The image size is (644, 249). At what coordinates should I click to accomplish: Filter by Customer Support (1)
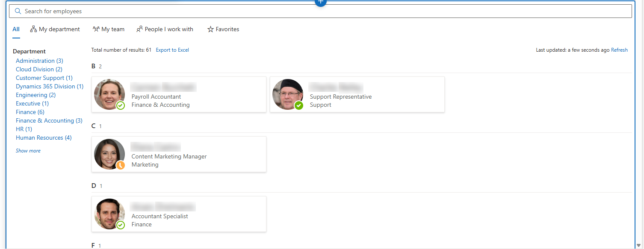pyautogui.click(x=44, y=78)
